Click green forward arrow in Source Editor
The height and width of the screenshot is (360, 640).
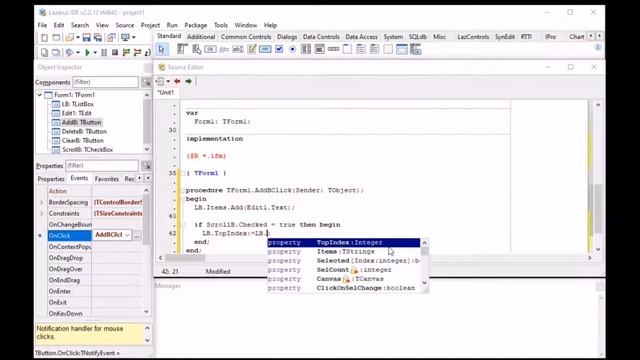coord(189,81)
